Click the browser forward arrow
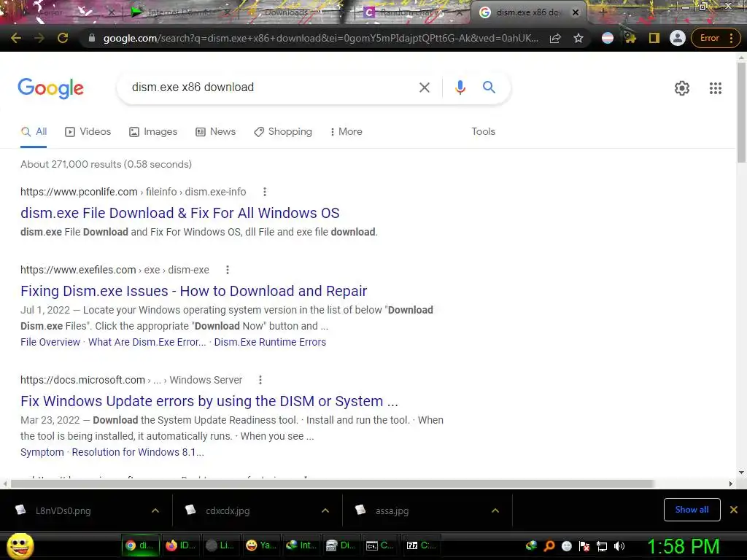 (39, 38)
